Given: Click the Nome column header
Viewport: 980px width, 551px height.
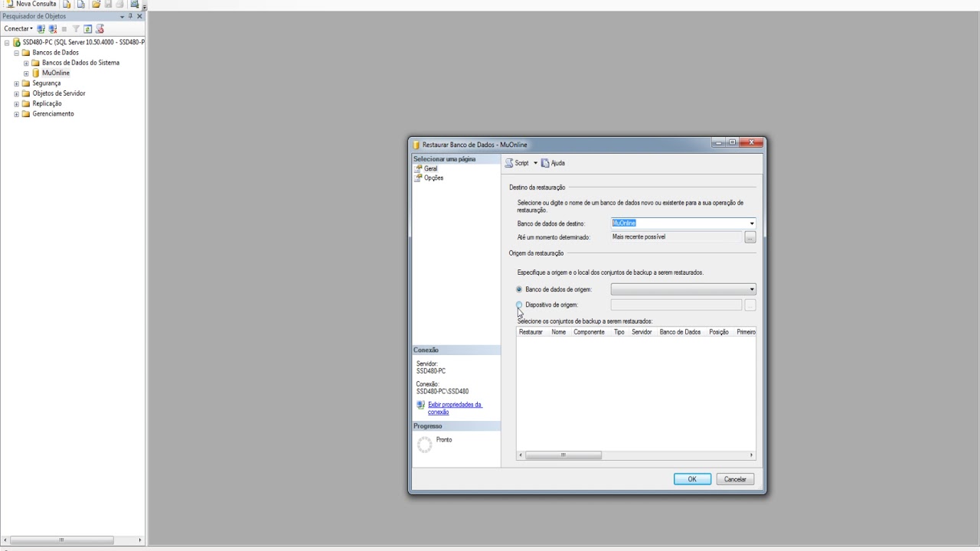Looking at the screenshot, I should coord(559,332).
